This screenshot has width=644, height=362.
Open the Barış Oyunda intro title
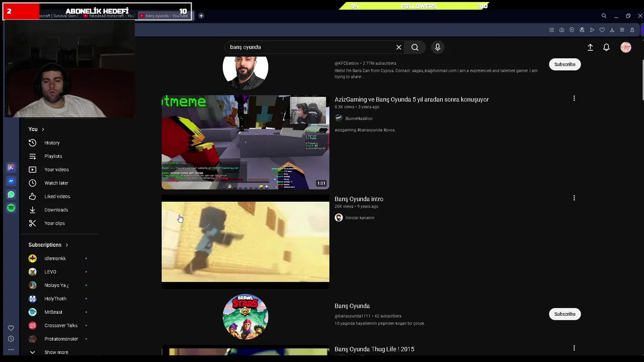pos(359,199)
